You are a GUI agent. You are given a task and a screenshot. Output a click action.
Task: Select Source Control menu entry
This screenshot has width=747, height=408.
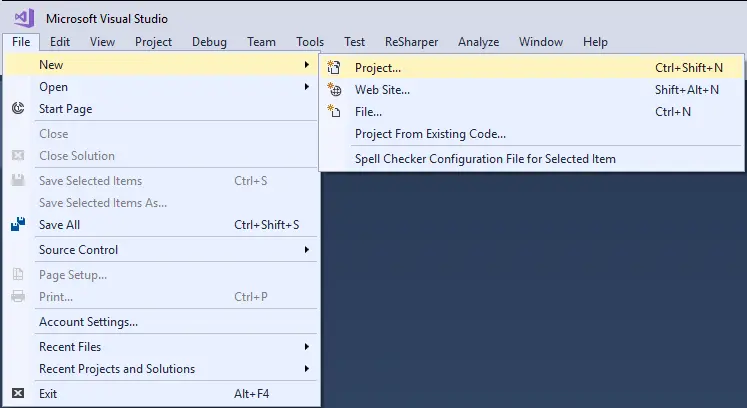(161, 249)
